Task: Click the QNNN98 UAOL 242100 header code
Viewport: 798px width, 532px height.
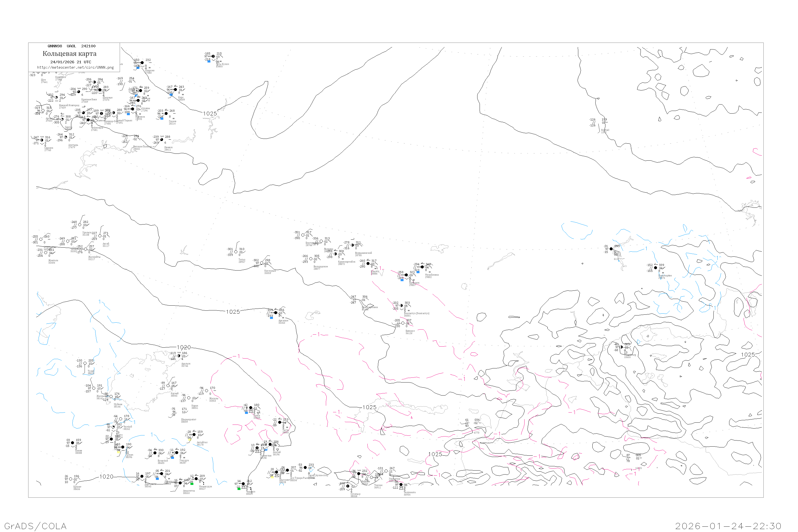Action: click(72, 46)
